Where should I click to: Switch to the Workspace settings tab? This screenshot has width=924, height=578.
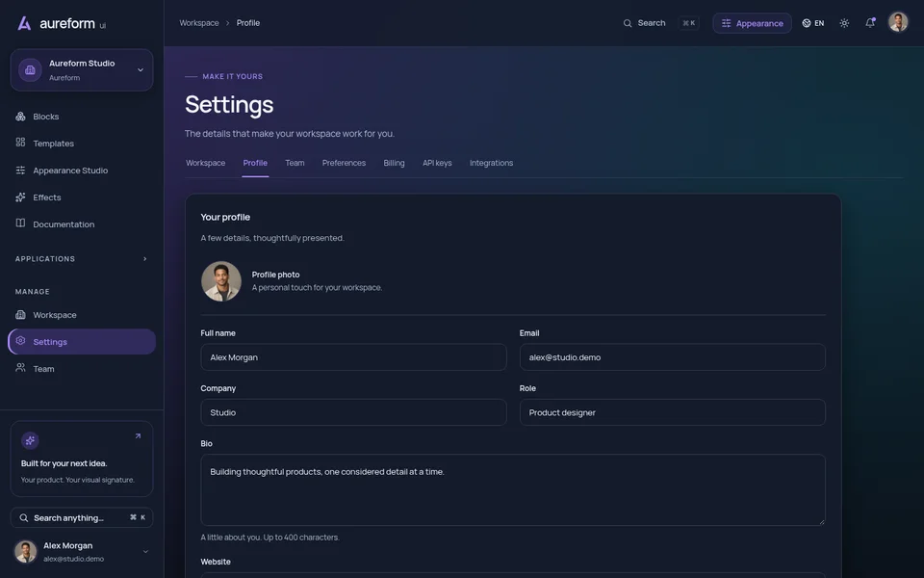(206, 163)
